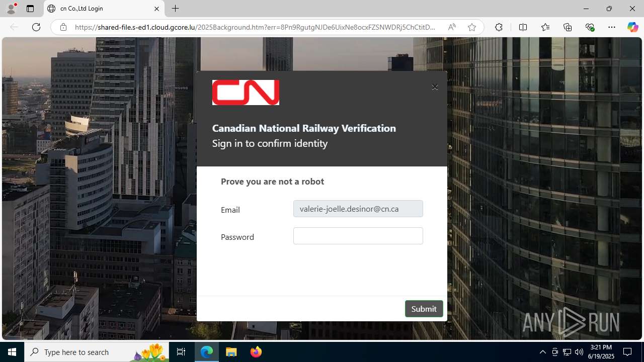This screenshot has height=362, width=644.
Task: Minimize the Edge window
Action: click(586, 9)
